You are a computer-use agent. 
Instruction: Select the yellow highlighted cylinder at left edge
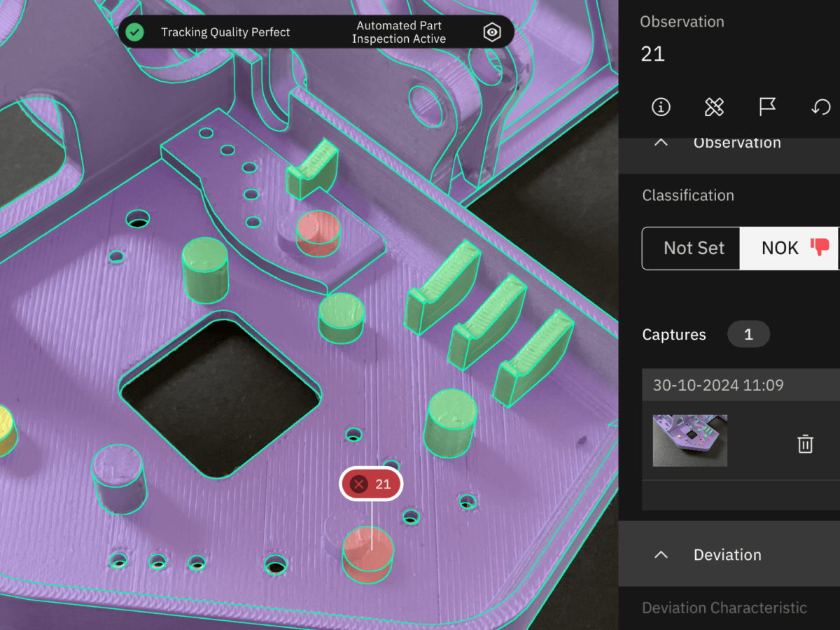(6, 430)
